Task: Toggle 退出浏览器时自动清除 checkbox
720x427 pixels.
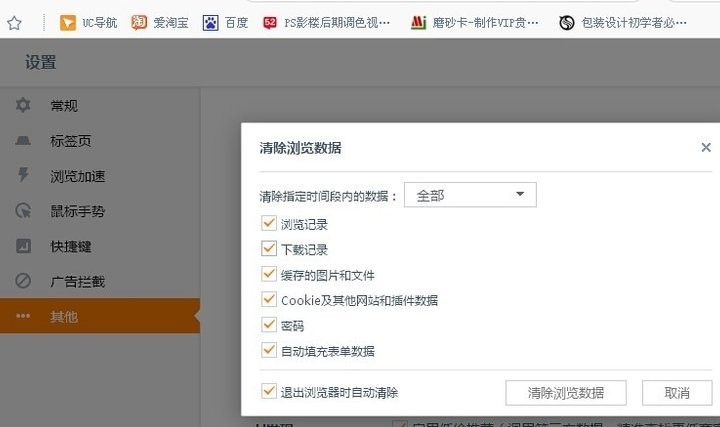Action: (x=269, y=391)
